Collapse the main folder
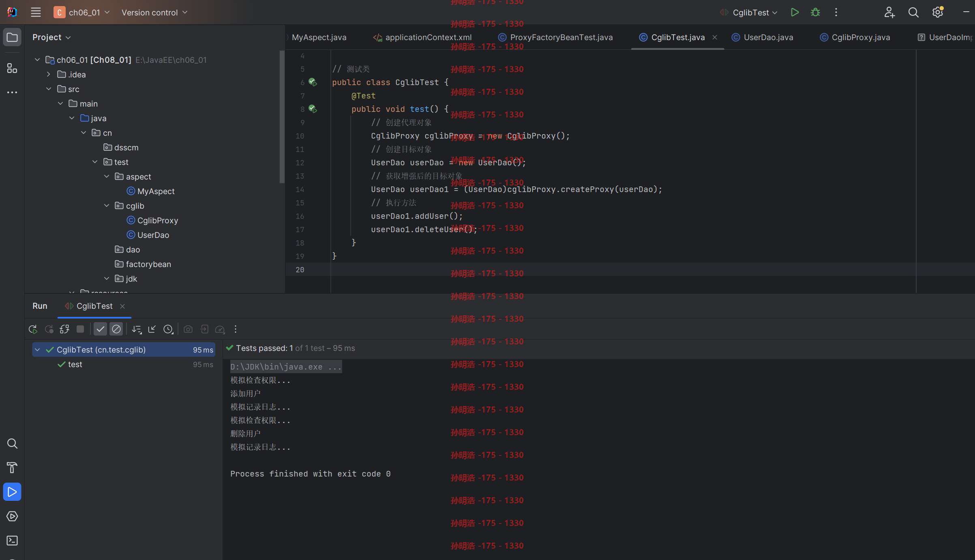The image size is (975, 560). pyautogui.click(x=60, y=104)
